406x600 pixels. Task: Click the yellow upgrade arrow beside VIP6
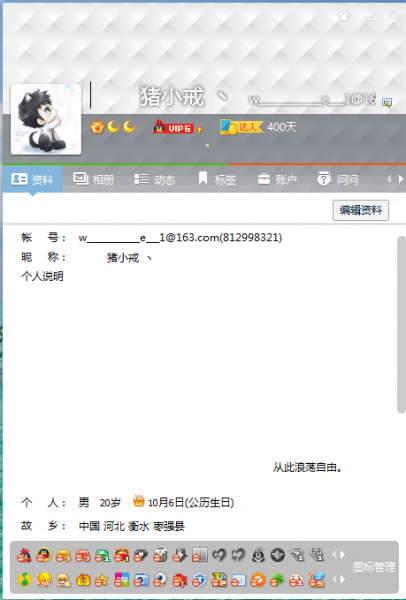[199, 130]
